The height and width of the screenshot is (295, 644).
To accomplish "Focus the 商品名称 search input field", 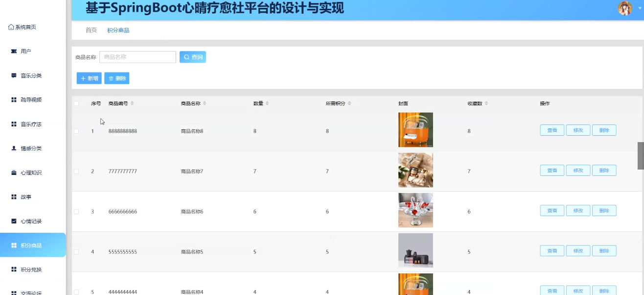I will pyautogui.click(x=138, y=57).
